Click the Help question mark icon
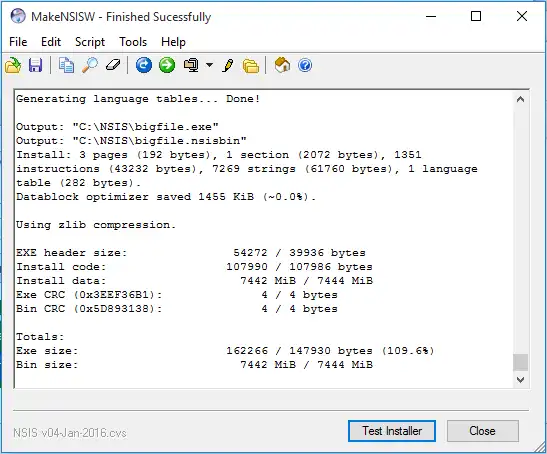Viewport: 547px width, 454px height. [305, 65]
